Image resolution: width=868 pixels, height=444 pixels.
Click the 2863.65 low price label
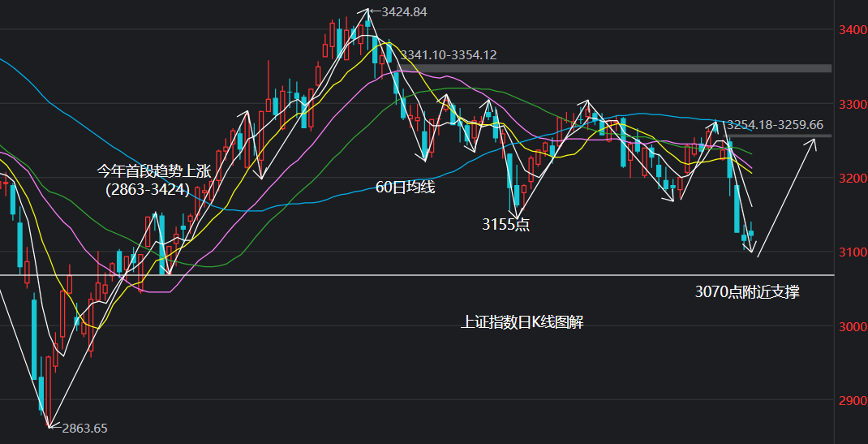click(84, 428)
